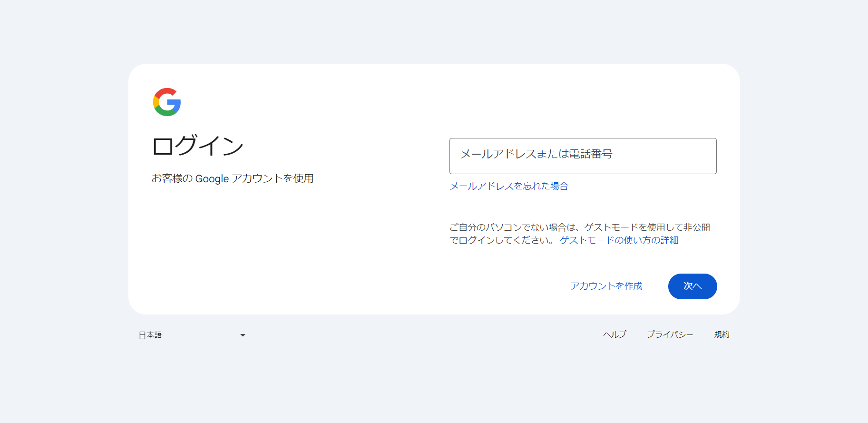Open ゲストモードの使い方の詳細 link

click(x=619, y=240)
